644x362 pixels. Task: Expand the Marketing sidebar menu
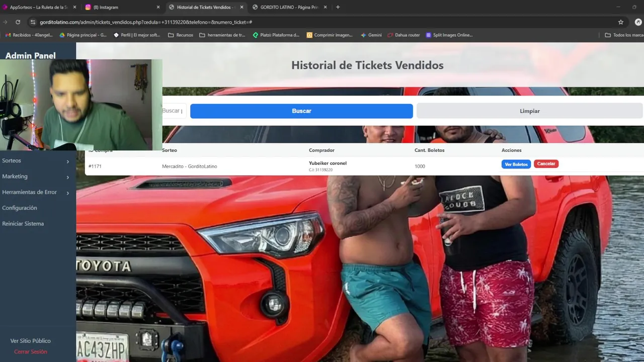tap(36, 176)
